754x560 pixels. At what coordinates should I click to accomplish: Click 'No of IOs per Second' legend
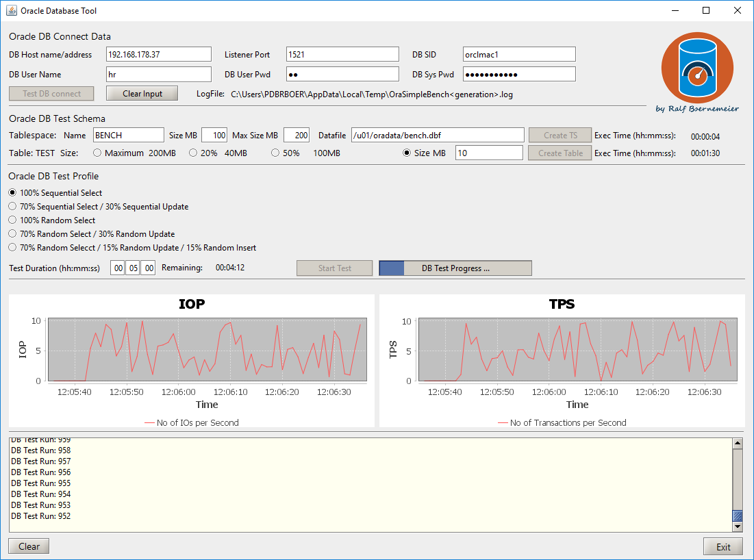coord(192,422)
